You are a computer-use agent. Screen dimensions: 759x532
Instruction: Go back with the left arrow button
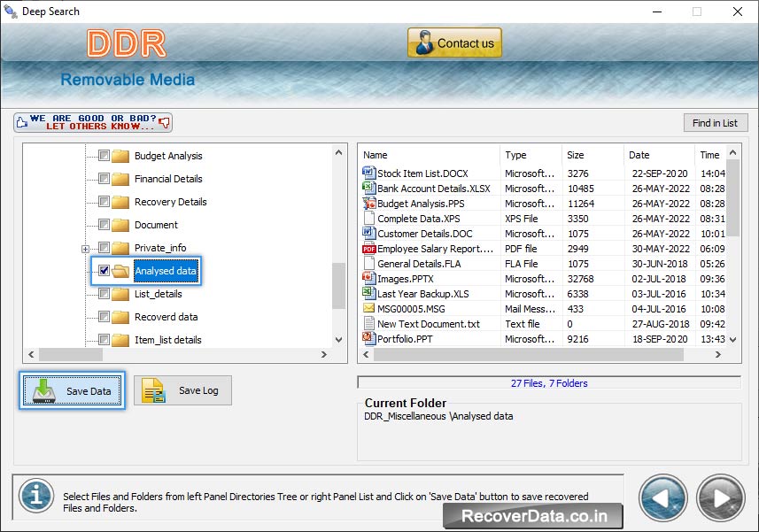(662, 498)
